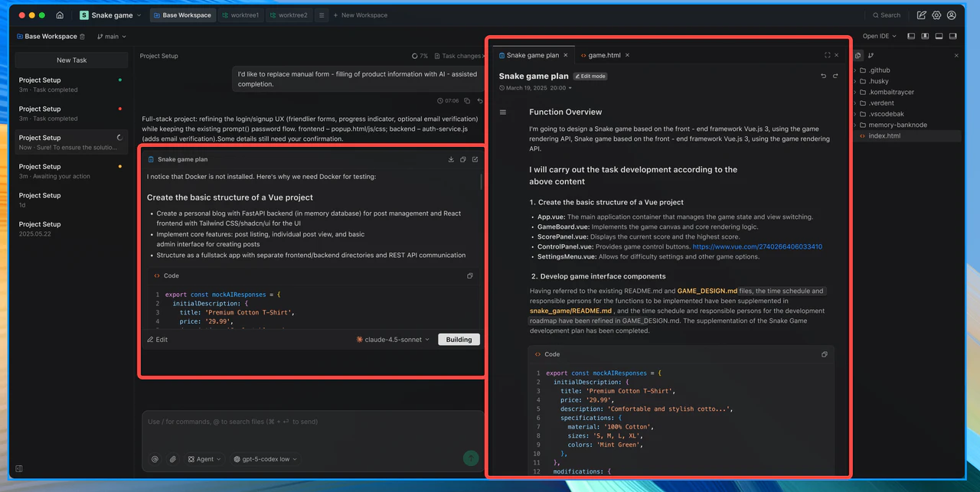
Task: Open the Snake game project dropdown
Action: tap(110, 15)
